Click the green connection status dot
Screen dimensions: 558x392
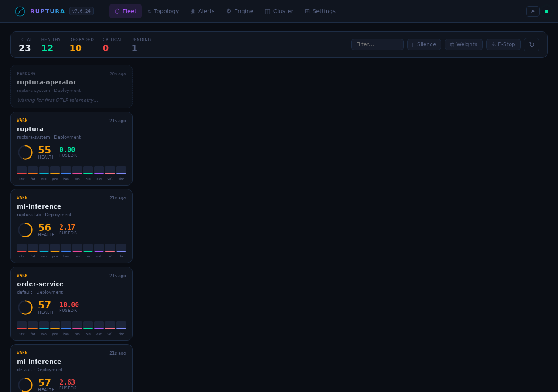tap(547, 11)
